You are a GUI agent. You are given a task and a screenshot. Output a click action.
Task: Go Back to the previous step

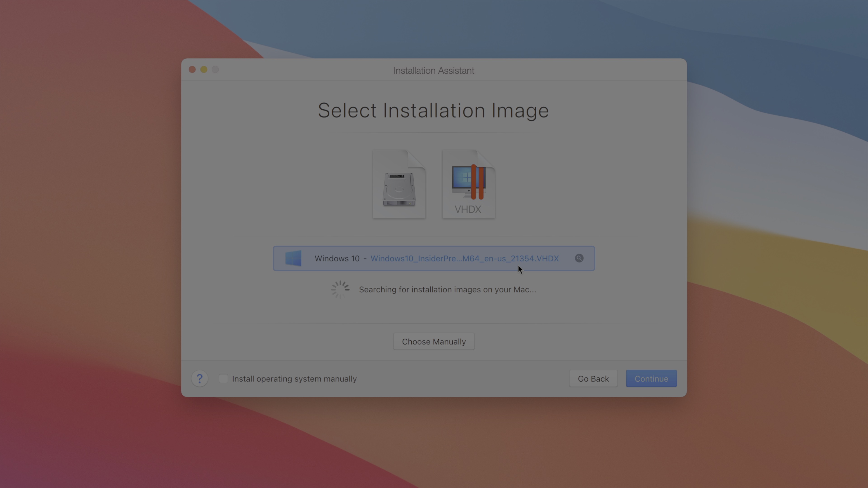pos(593,379)
